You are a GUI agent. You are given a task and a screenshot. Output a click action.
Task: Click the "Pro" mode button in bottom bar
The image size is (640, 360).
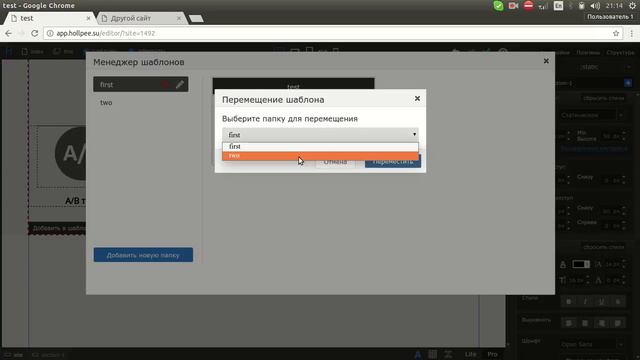492,354
